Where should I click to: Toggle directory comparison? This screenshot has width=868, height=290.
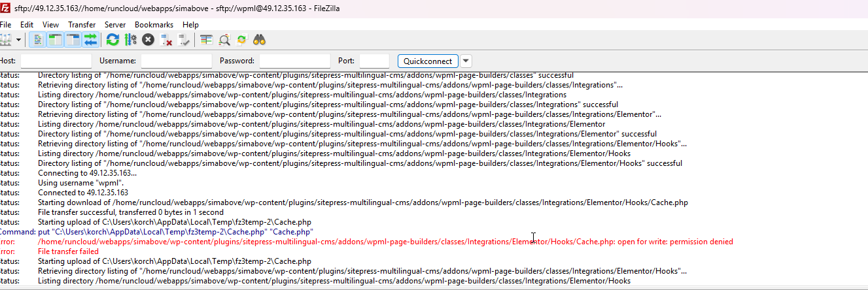224,40
